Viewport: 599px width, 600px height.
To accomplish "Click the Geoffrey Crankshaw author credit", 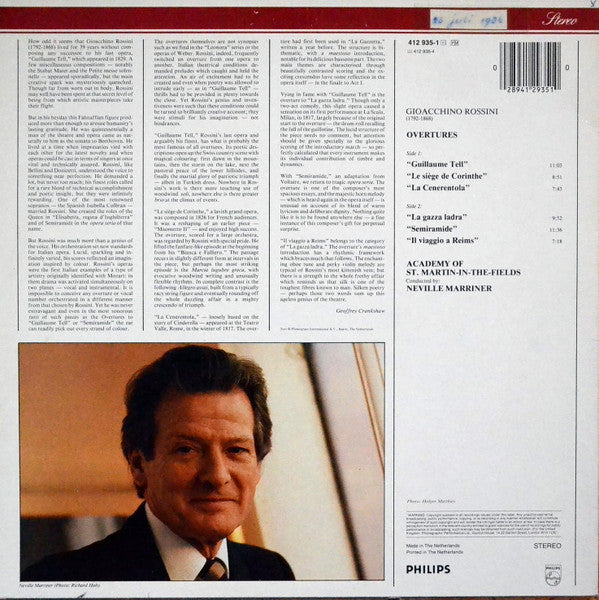I will [x=360, y=311].
